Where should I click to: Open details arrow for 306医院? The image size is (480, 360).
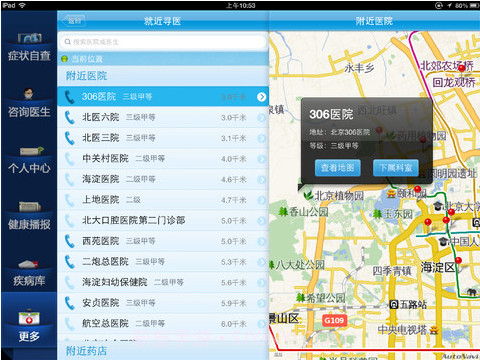pos(262,97)
